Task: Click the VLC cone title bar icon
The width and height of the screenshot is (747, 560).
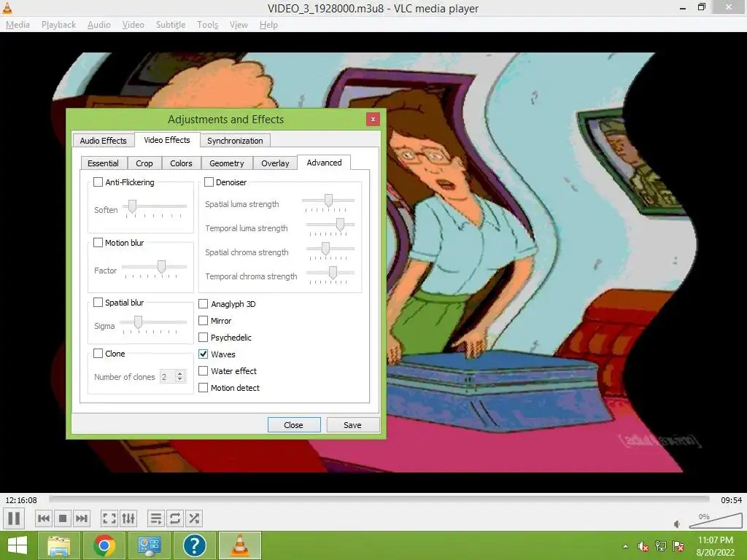Action: tap(7, 7)
